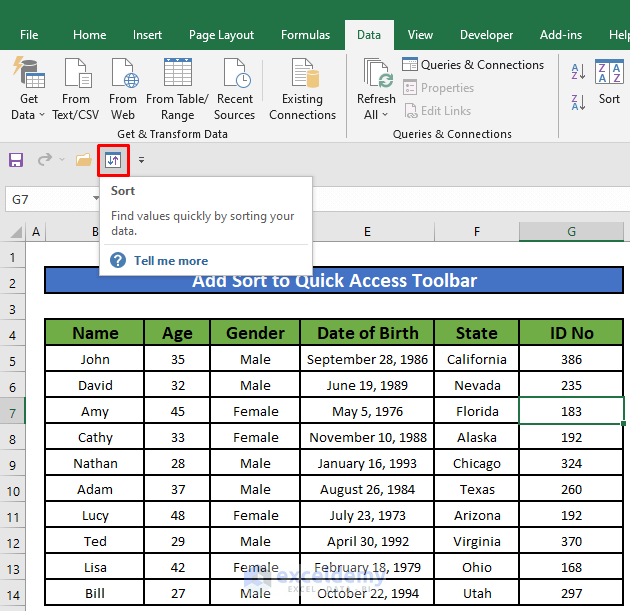This screenshot has width=630, height=611.
Task: Click Save icon in Quick Access Toolbar
Action: point(16,160)
